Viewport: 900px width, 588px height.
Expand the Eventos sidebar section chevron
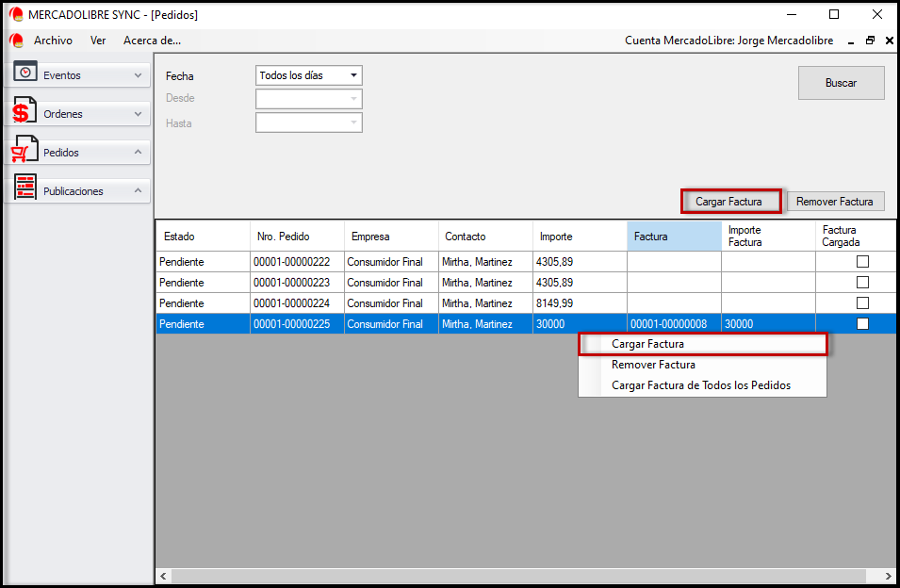138,75
